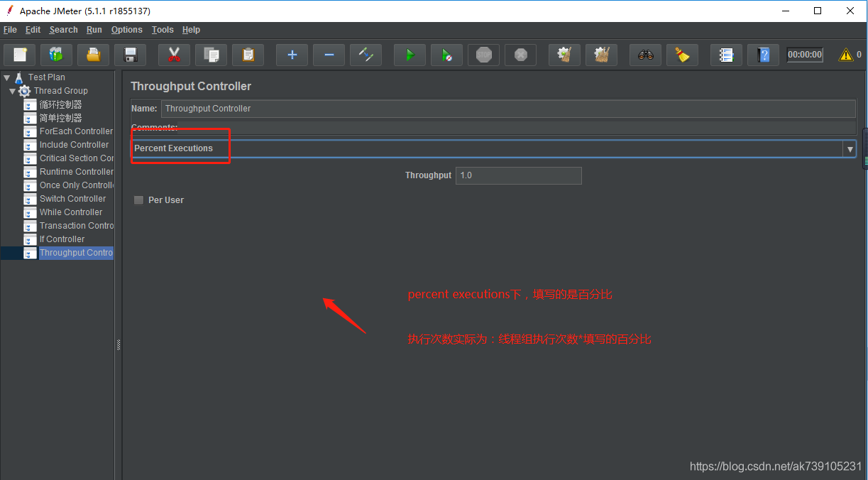Image resolution: width=868 pixels, height=480 pixels.
Task: Click the Stop test icon
Action: 483,55
